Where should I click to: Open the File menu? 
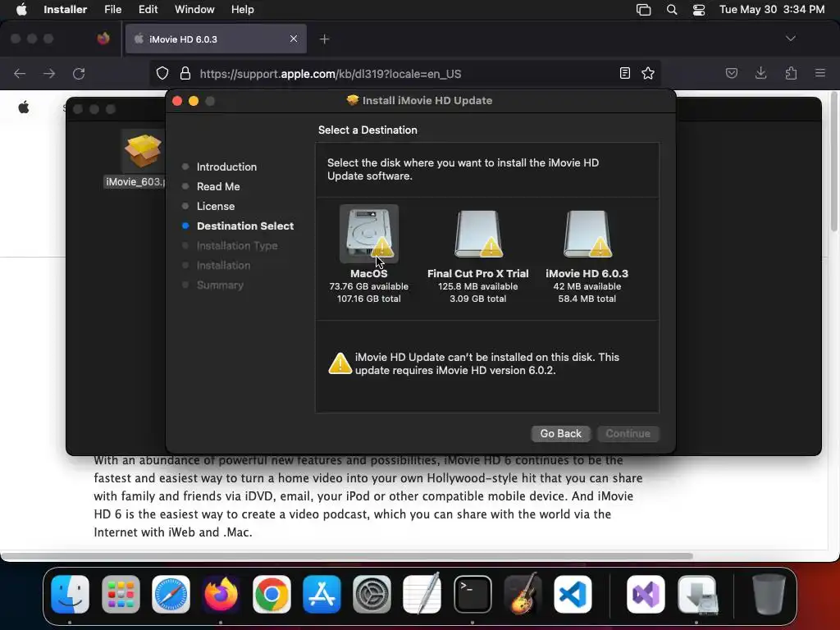[x=112, y=10]
